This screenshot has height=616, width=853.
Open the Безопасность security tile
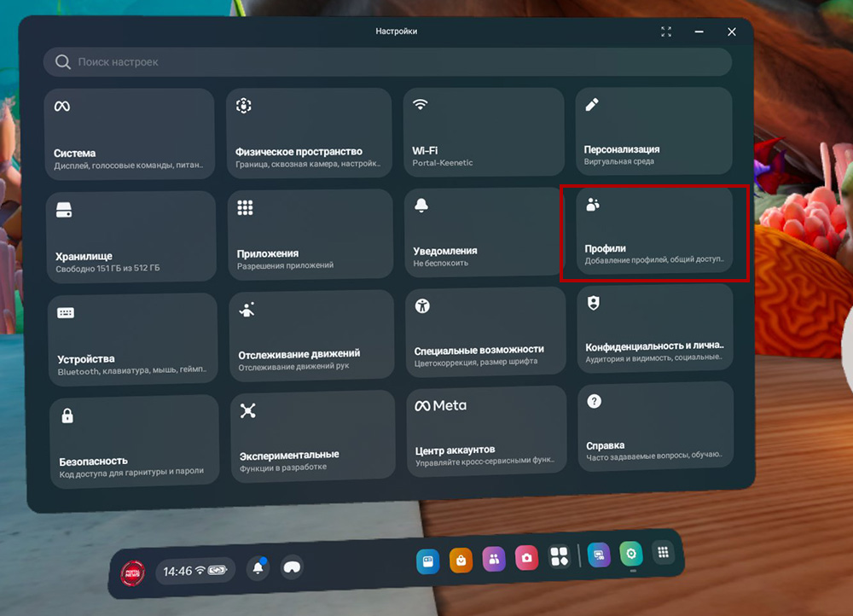tap(134, 441)
